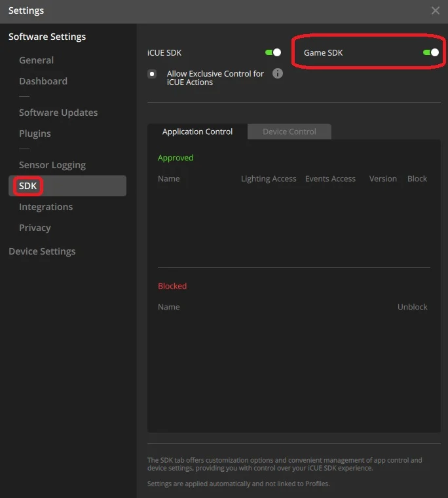This screenshot has width=448, height=498.
Task: Select Plugins in the sidebar
Action: [35, 133]
